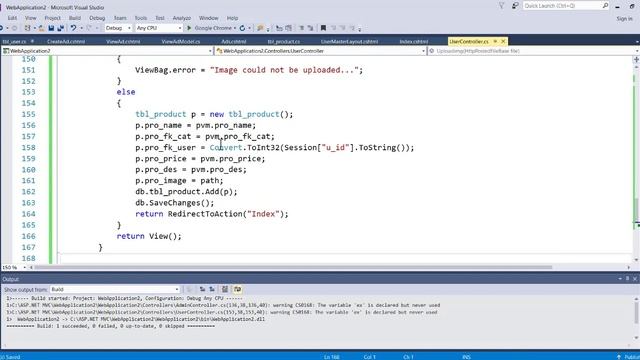This screenshot has height=360, width=640.
Task: Click the Find in Files toolbar icon
Action: [260, 28]
